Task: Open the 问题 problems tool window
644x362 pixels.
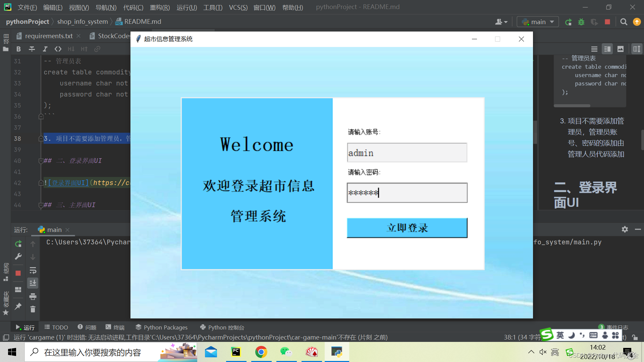Action: point(87,327)
